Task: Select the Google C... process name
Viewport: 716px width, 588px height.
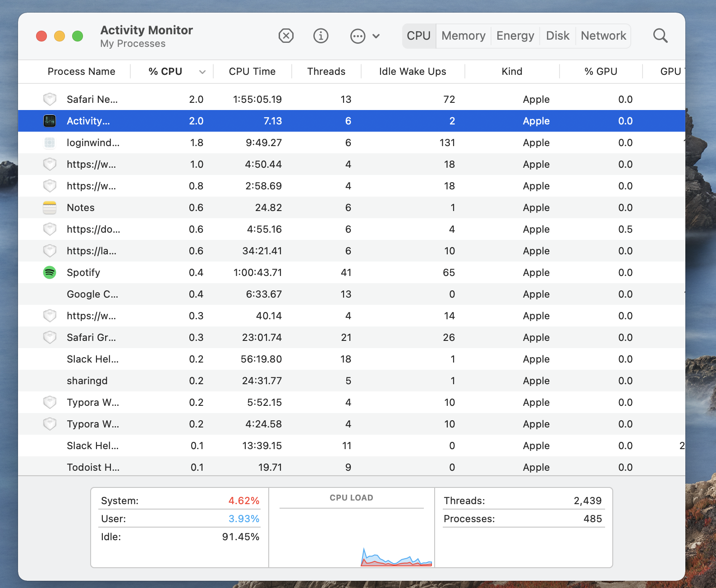Action: click(92, 294)
